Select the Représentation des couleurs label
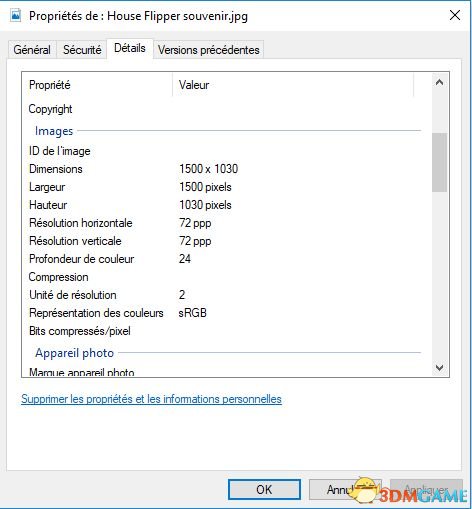 (96, 313)
